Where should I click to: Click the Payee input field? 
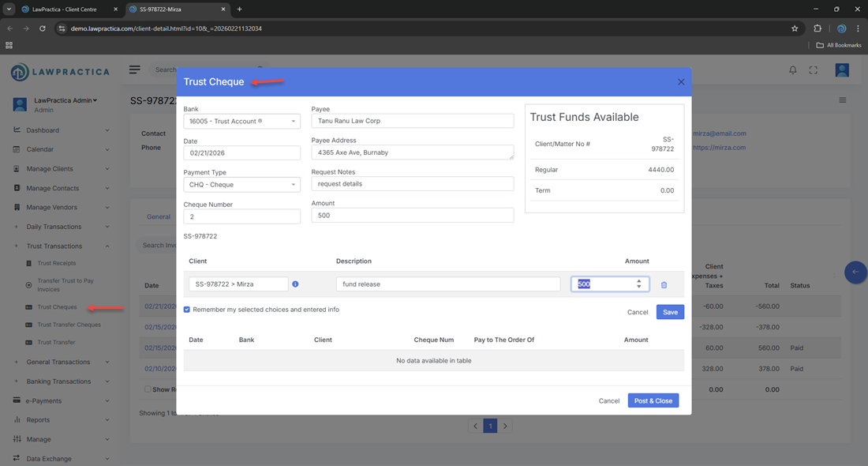[x=412, y=122]
